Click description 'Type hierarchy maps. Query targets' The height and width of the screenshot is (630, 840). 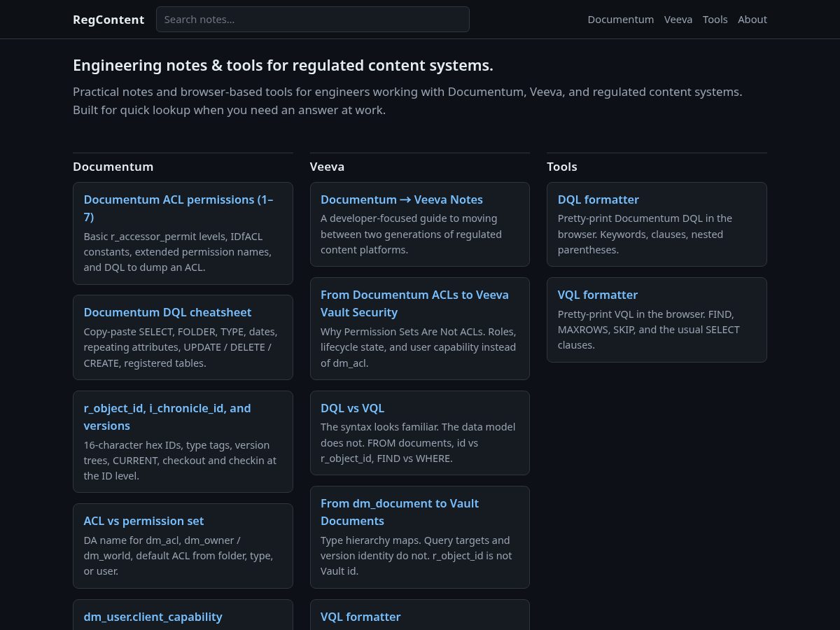point(416,556)
